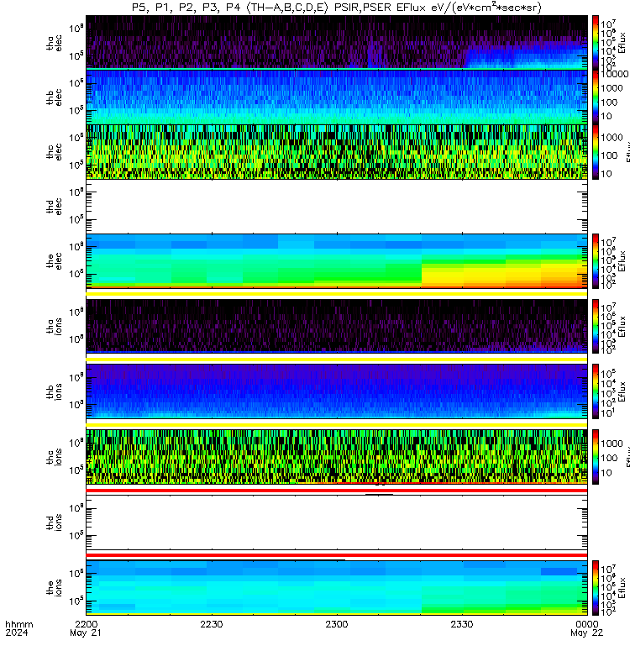Viewport: 630px width, 672px height.
Task: Click the '2024' year label
Action: (16, 633)
